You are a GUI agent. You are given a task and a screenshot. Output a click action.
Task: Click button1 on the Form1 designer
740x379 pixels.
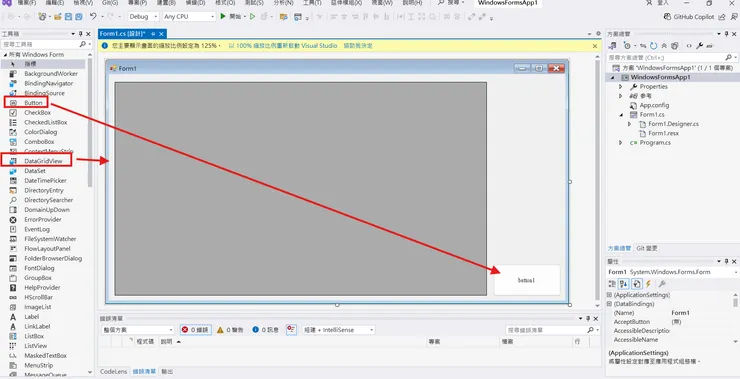click(527, 280)
